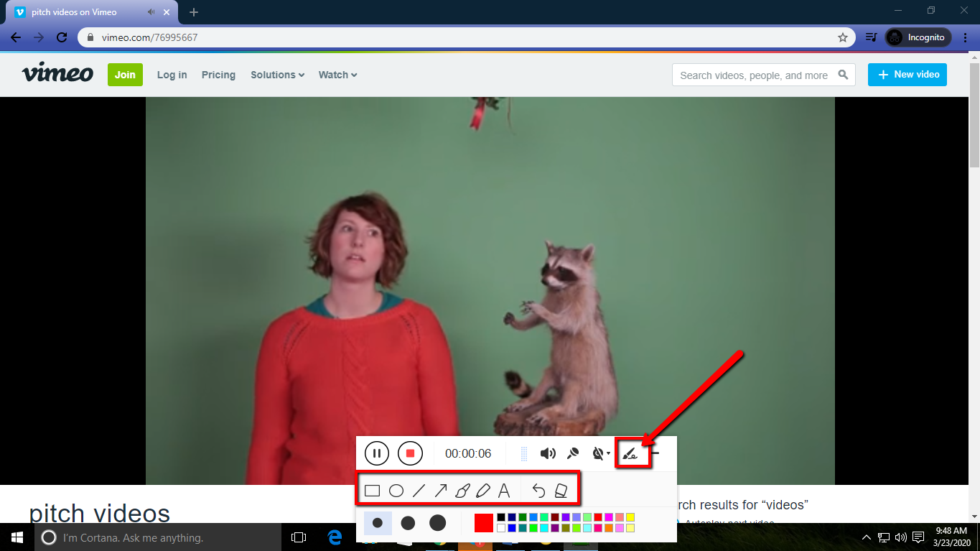The image size is (980, 551).
Task: Click the recording timer 00:00:06
Action: click(x=468, y=453)
